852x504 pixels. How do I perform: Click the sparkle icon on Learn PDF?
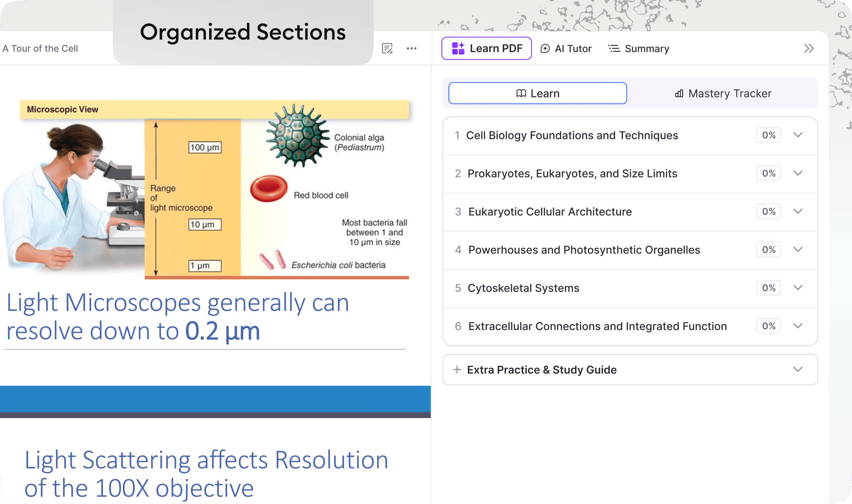point(458,48)
